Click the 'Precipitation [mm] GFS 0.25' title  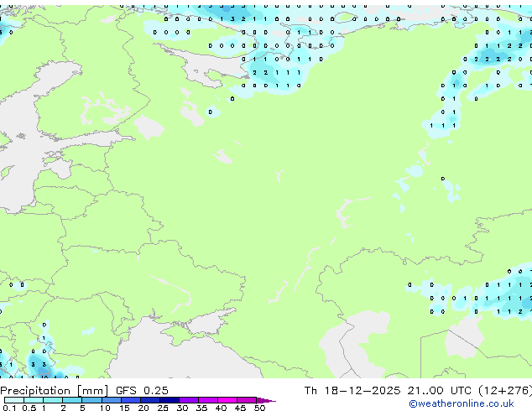tap(84, 391)
